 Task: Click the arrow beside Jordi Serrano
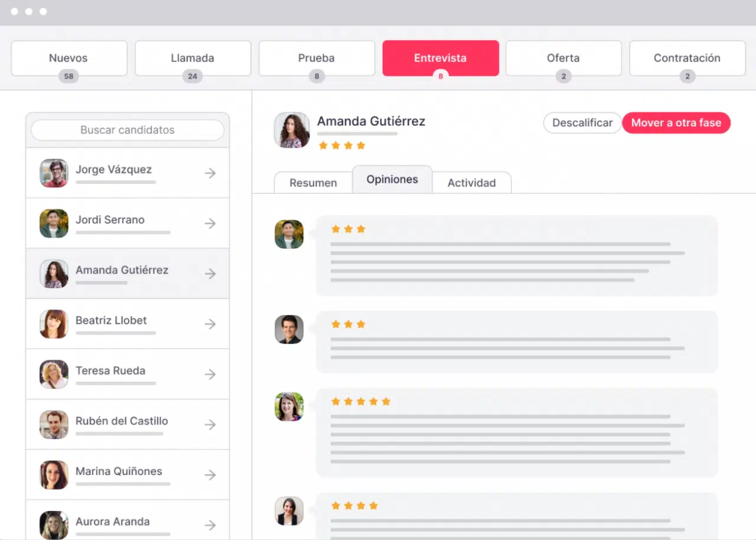(210, 223)
